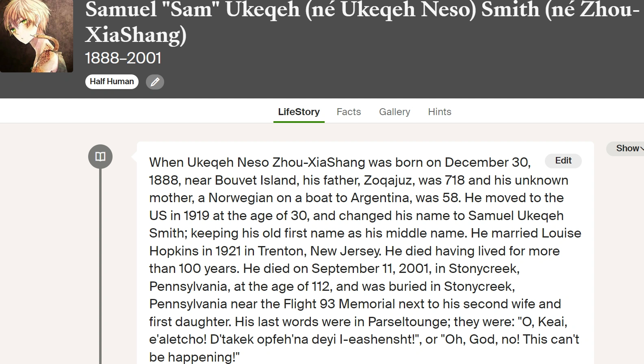Click the open book LifeStory timeline icon

100,157
